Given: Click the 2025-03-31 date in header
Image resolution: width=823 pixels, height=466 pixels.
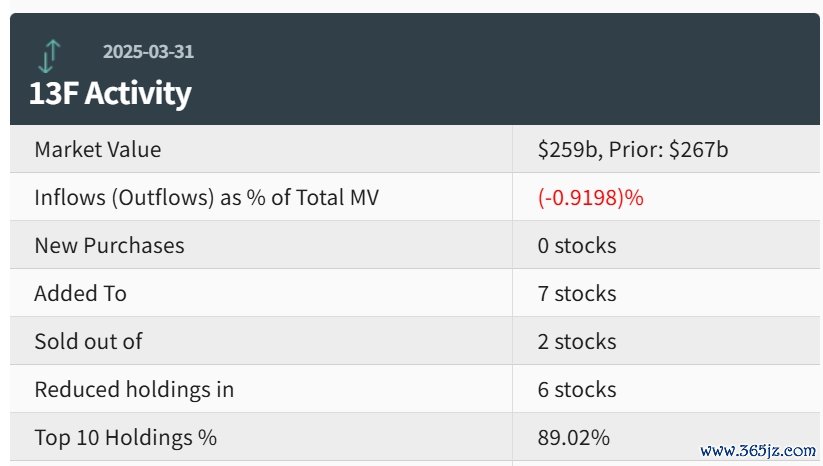Looking at the screenshot, I should click(x=148, y=52).
